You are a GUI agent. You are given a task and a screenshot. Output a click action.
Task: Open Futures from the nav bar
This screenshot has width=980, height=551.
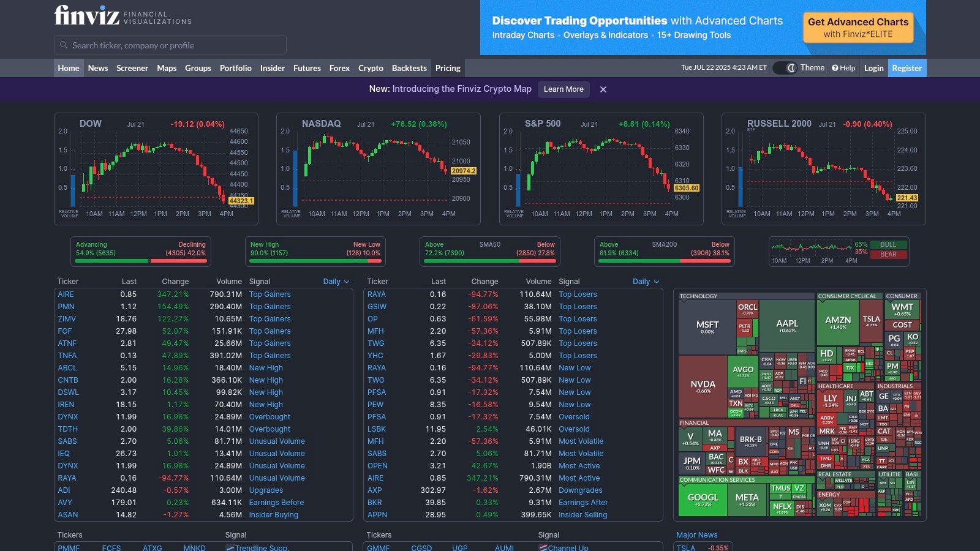tap(307, 68)
